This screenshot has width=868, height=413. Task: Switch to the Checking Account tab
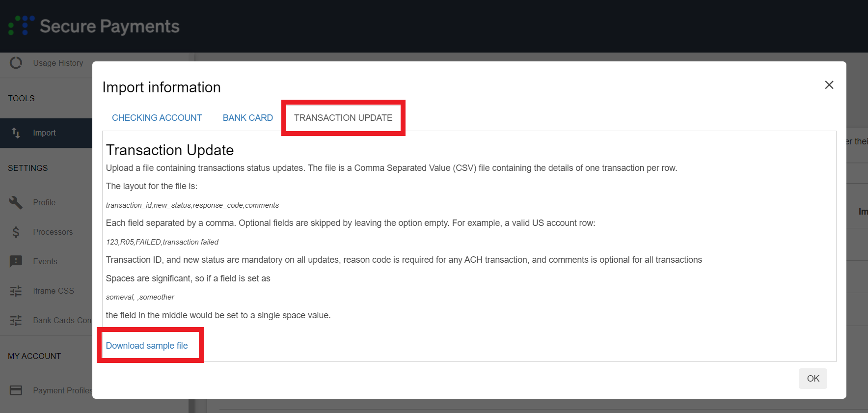(x=157, y=118)
